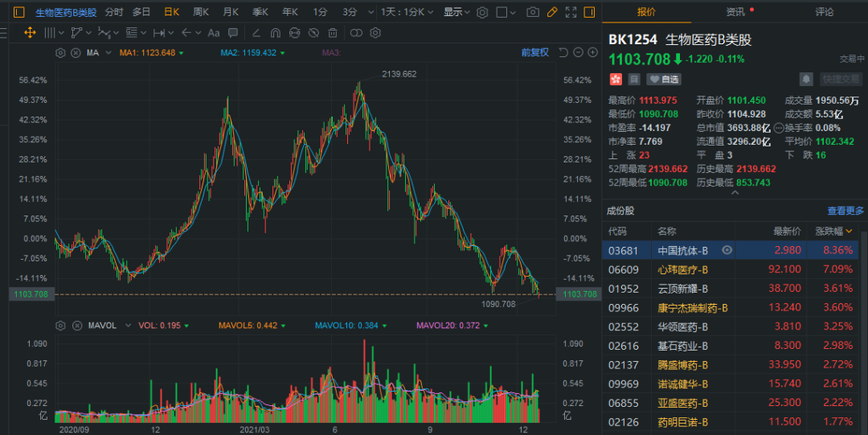Select the crosshair move cursor tool

30,33
